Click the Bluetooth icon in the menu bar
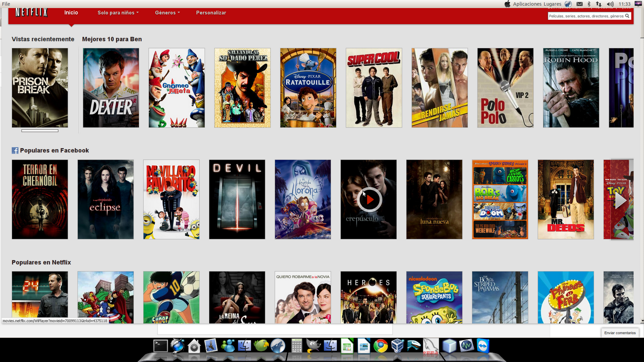The width and height of the screenshot is (644, 362). pos(589,4)
